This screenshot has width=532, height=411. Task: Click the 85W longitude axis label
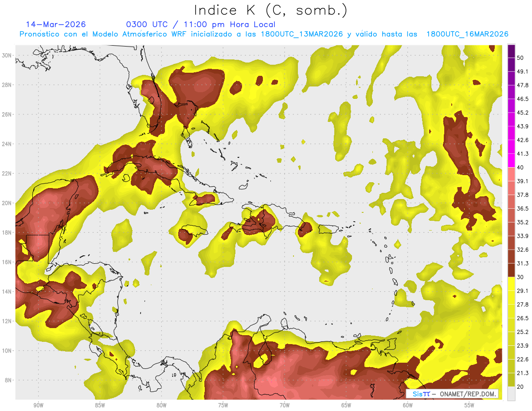tap(100, 405)
